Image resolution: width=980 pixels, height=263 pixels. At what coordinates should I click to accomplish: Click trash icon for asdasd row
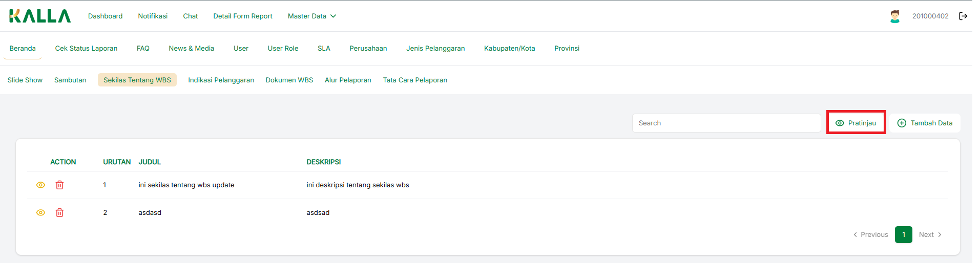coord(59,213)
